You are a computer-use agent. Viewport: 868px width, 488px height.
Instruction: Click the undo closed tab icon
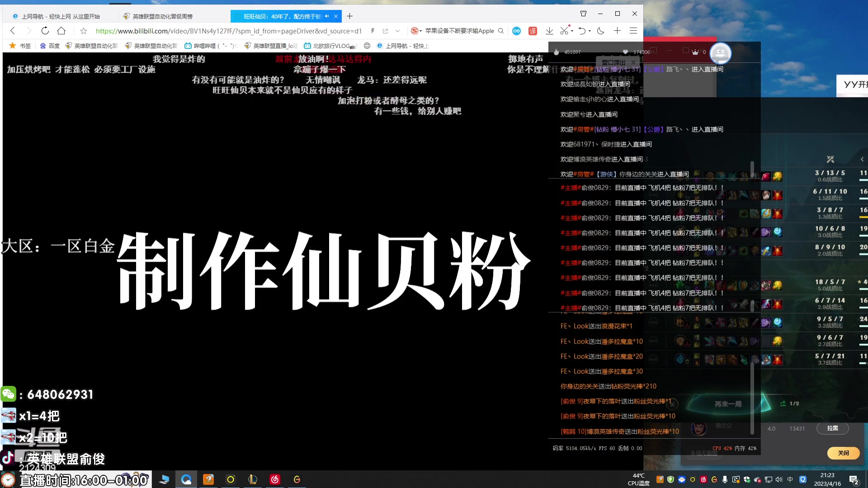coord(582,31)
